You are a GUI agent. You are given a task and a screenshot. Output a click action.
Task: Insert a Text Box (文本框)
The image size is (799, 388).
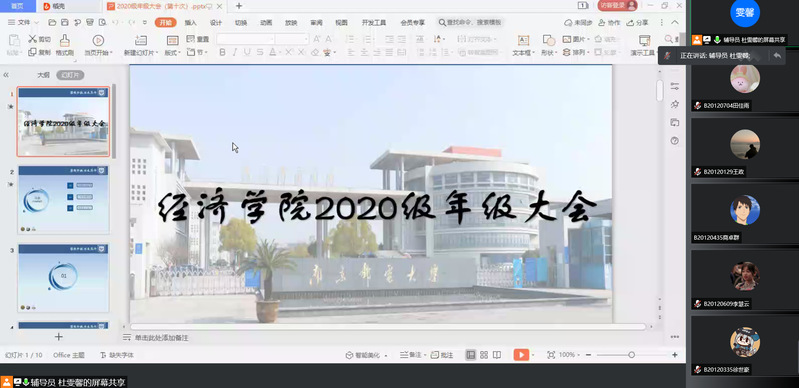[x=522, y=45]
